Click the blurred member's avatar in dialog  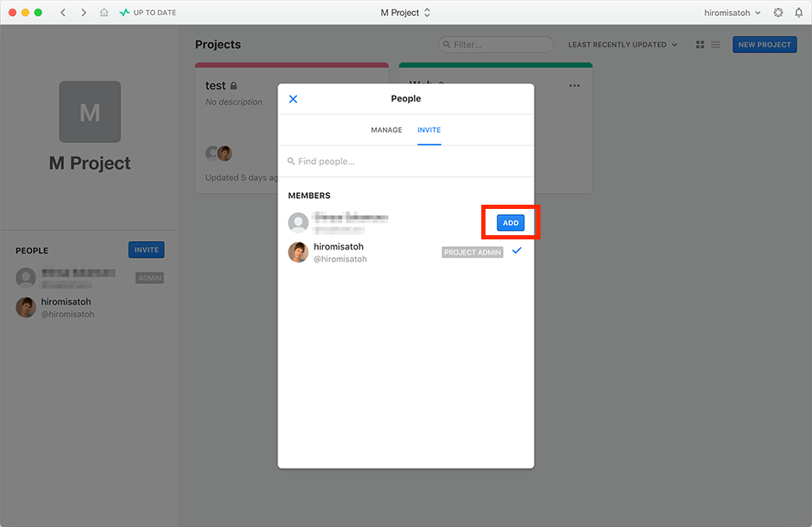click(x=299, y=222)
